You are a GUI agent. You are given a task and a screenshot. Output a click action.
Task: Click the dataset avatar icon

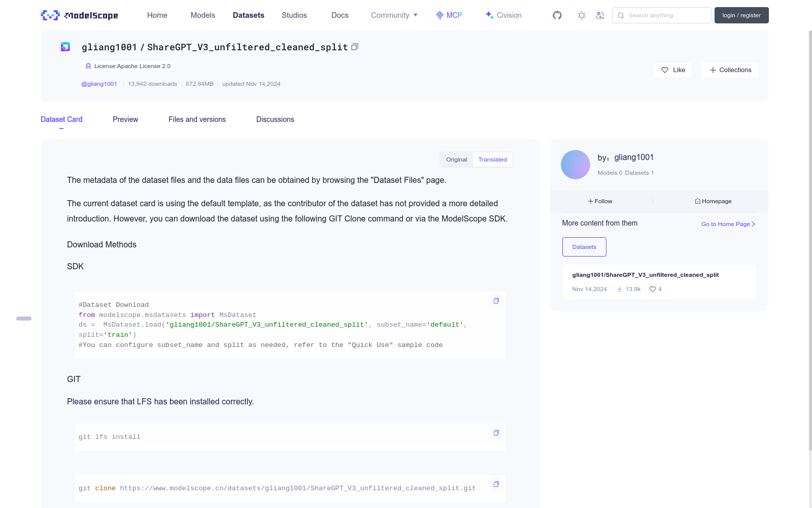(x=65, y=47)
